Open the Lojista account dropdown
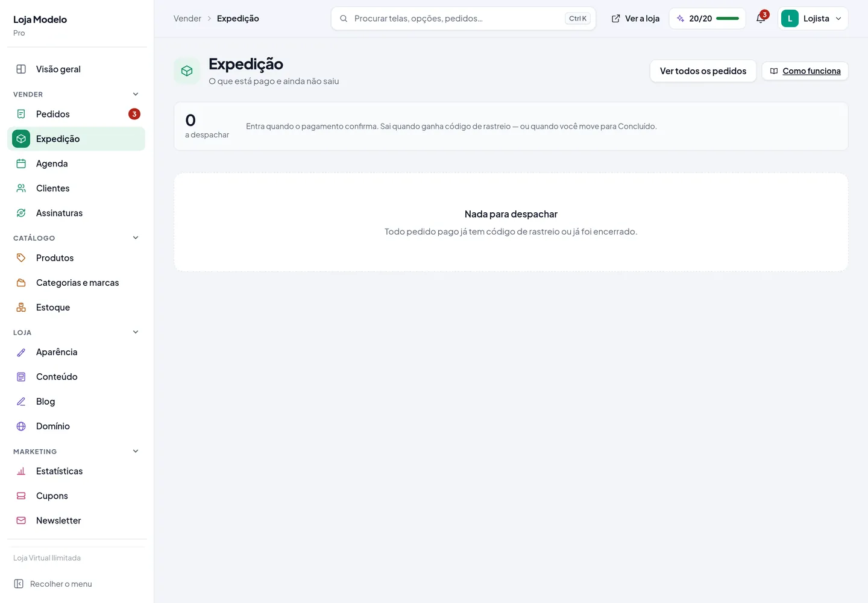The width and height of the screenshot is (868, 603). coord(813,19)
